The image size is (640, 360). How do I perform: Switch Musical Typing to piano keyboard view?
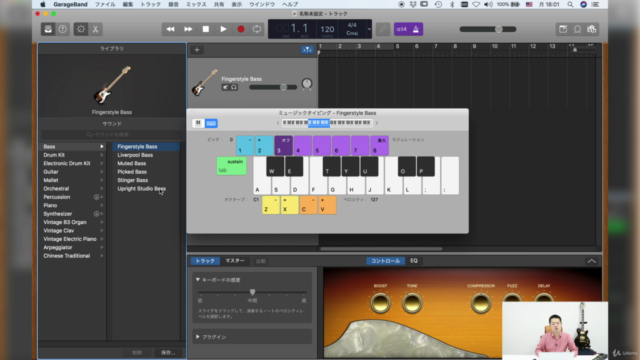click(x=198, y=123)
